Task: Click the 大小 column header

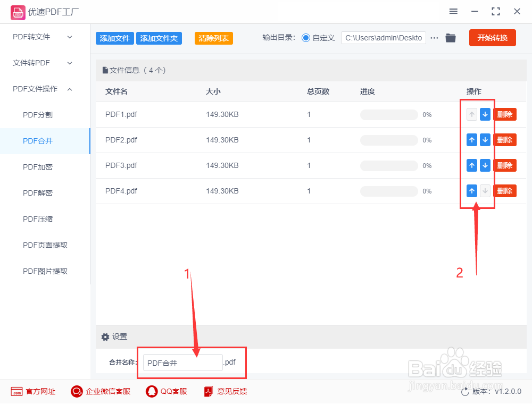Action: (x=213, y=91)
